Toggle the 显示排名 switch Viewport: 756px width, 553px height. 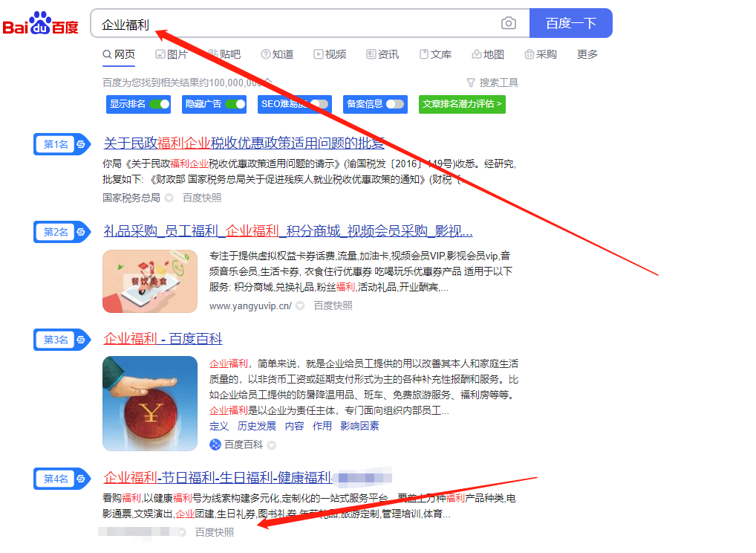tap(159, 104)
